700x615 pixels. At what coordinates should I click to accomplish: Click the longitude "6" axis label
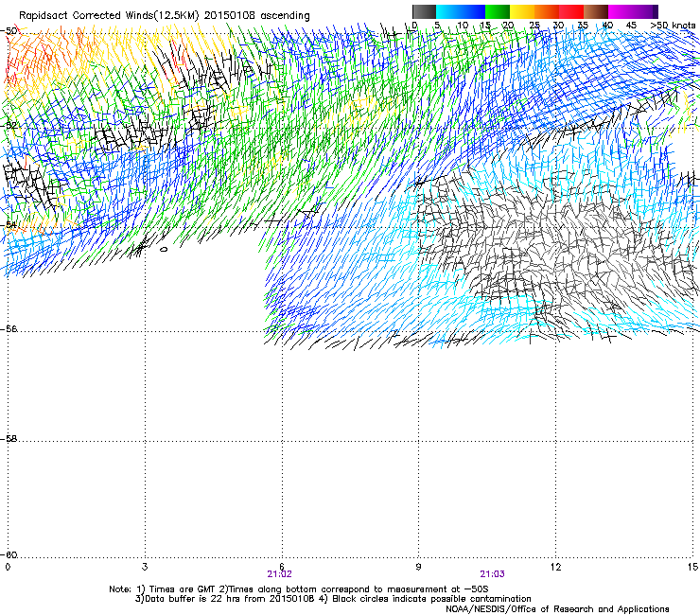click(x=282, y=567)
